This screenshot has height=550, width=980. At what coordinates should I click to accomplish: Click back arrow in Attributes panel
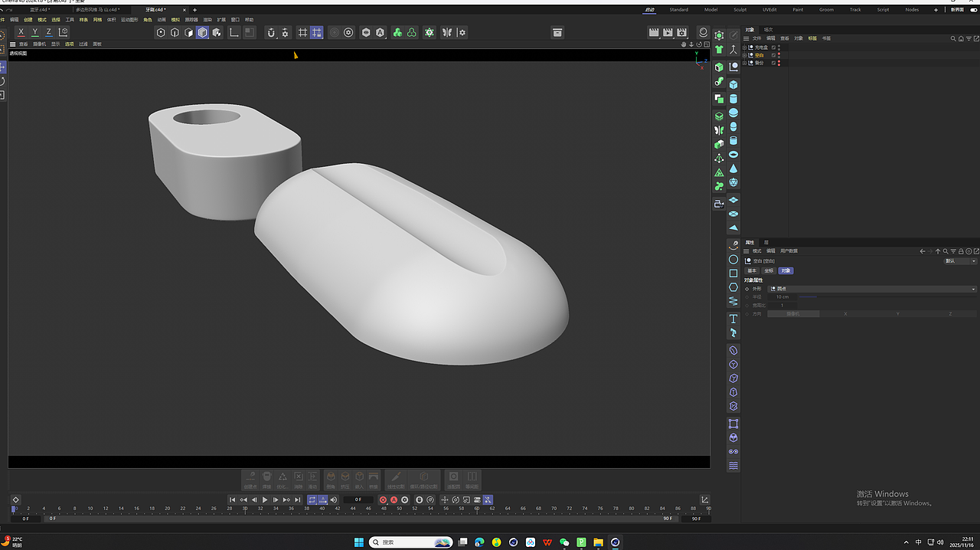923,251
